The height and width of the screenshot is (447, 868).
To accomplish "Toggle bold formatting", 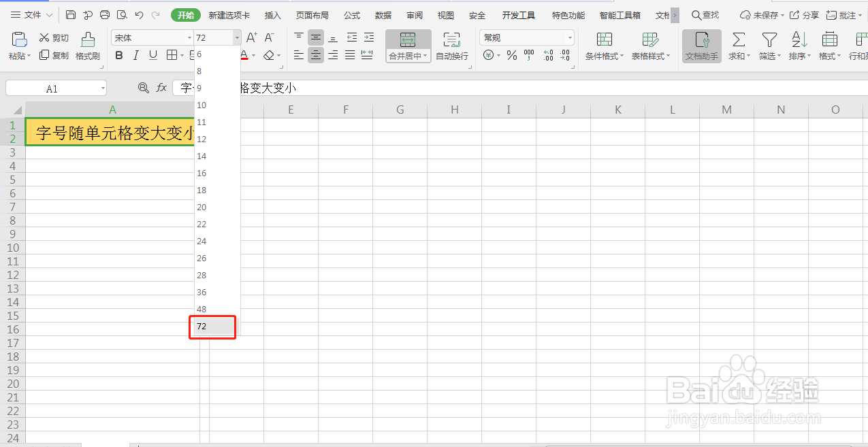I will (119, 55).
